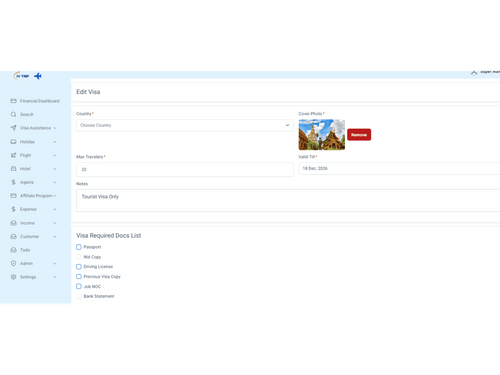
Task: Click the Edit Visa heading
Action: 88,92
